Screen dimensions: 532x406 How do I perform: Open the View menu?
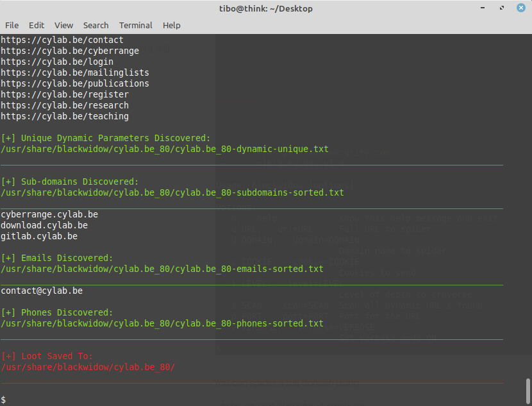(x=64, y=26)
